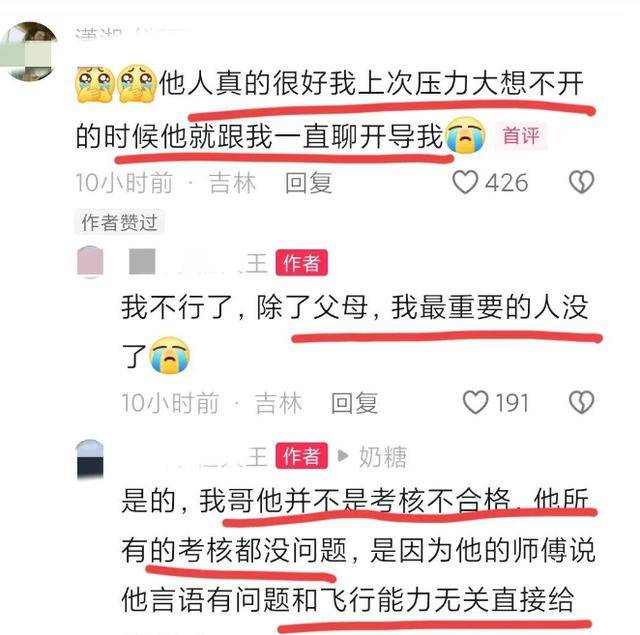Open the 奶糖 username being replied to
This screenshot has width=640, height=635.
(x=382, y=456)
